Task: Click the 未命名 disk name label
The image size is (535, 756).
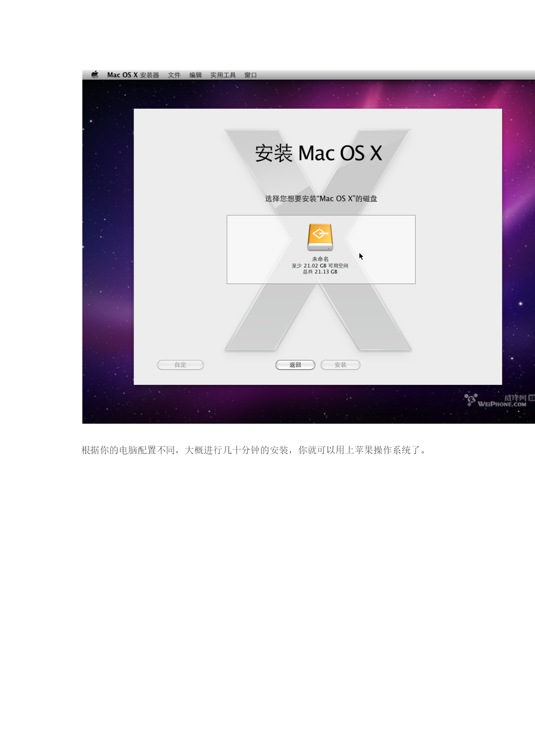Action: (x=320, y=259)
